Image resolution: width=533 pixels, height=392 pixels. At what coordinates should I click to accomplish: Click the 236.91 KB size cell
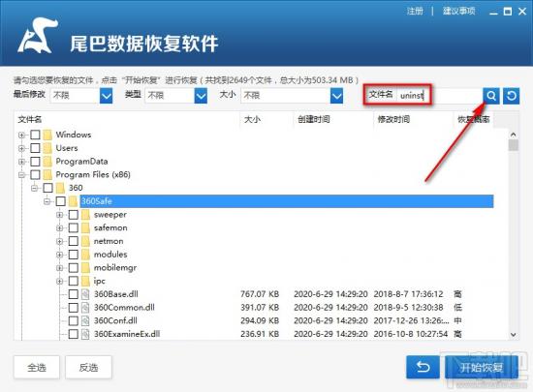(x=260, y=334)
